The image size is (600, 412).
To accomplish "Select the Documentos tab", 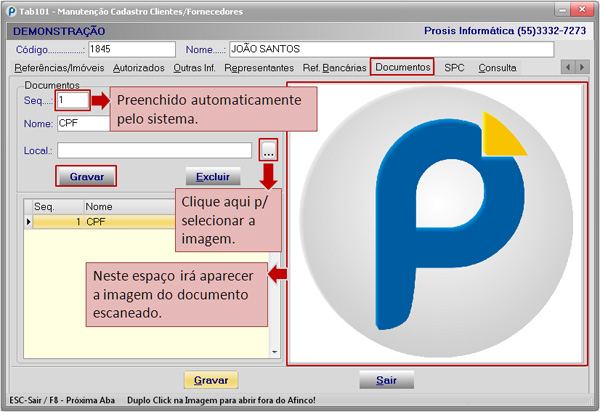I will pyautogui.click(x=403, y=67).
